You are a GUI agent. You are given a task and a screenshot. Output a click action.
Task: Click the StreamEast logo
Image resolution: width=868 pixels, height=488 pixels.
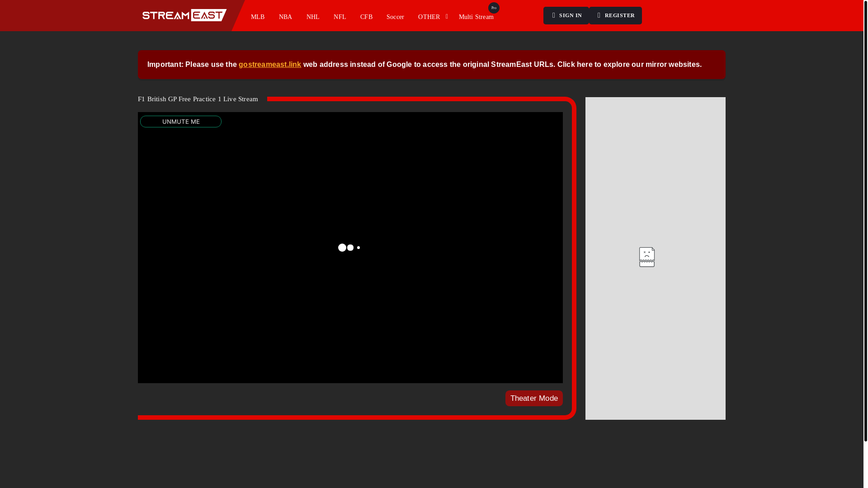point(184,15)
